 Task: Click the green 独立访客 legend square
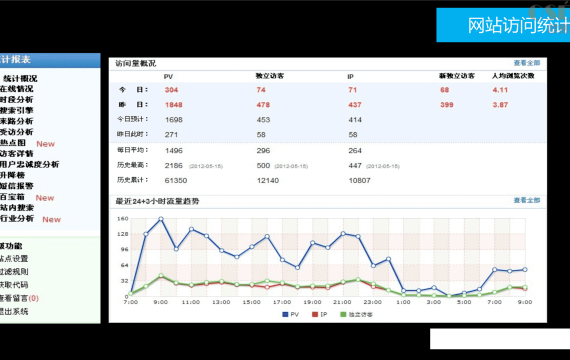pos(343,314)
